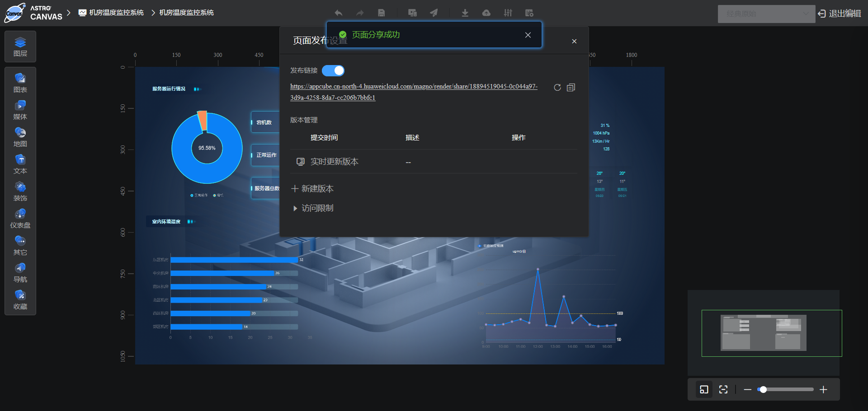Expand the 访问限制 section
The width and height of the screenshot is (868, 411).
pos(313,208)
